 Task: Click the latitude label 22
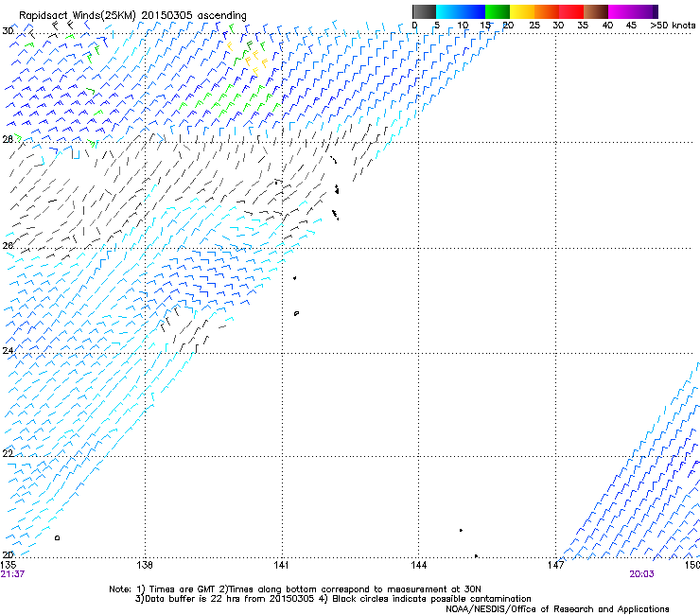click(8, 453)
